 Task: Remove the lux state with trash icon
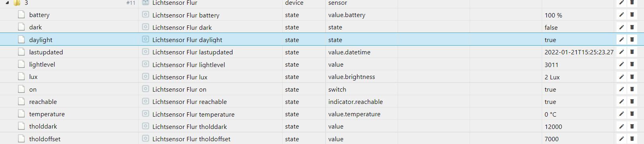[x=632, y=77]
